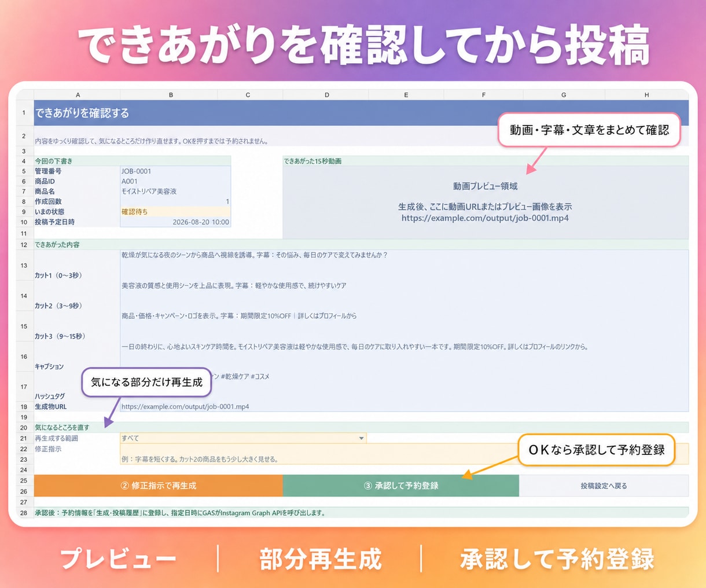Click the 気になるところを直す section header
This screenshot has width=706, height=588.
coord(361,428)
